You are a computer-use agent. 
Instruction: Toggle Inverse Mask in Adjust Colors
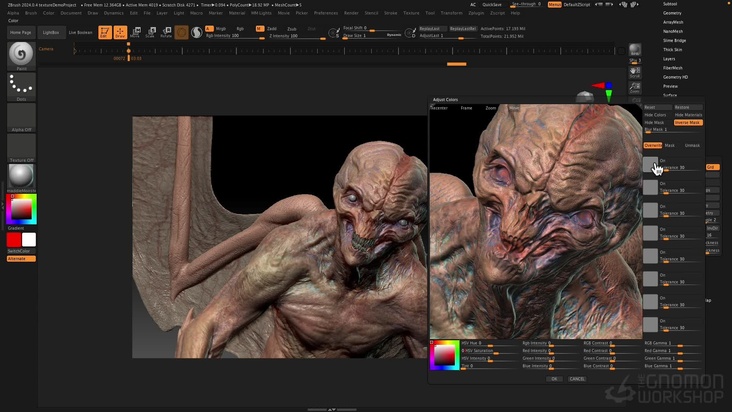(688, 122)
